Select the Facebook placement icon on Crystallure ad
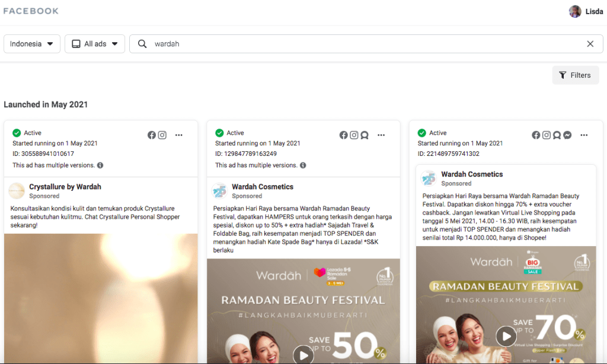Image resolution: width=607 pixels, height=364 pixels. [152, 135]
